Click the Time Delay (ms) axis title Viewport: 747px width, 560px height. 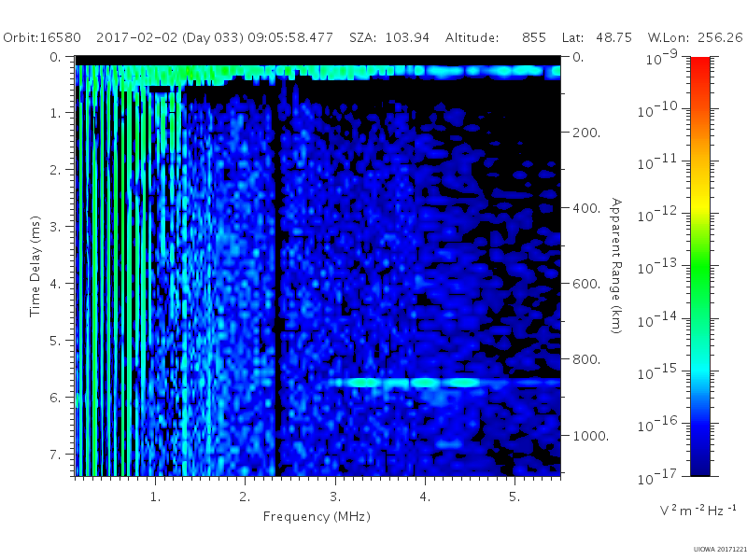(35, 267)
